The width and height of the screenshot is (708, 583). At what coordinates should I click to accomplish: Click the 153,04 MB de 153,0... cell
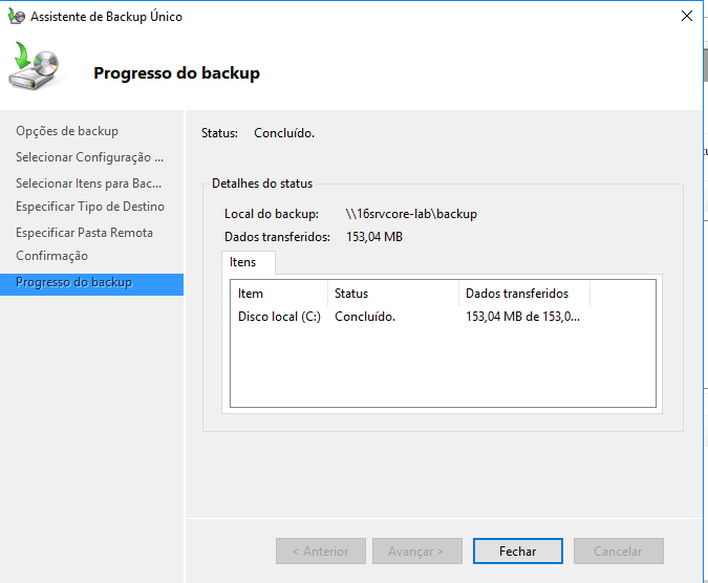tap(523, 317)
